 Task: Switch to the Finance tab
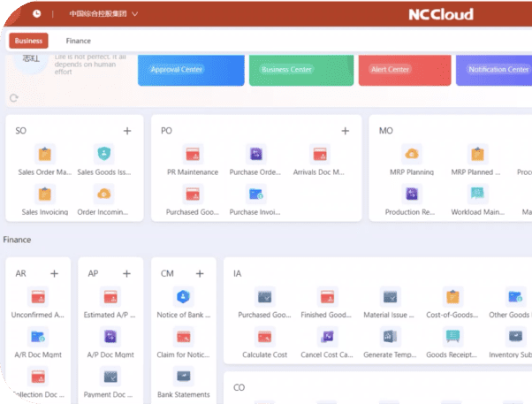(78, 41)
